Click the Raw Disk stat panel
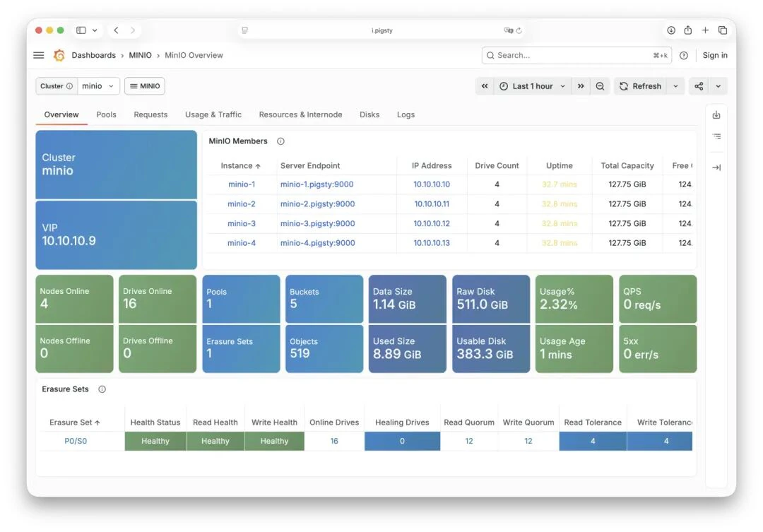Image resolution: width=763 pixels, height=532 pixels. coord(491,299)
